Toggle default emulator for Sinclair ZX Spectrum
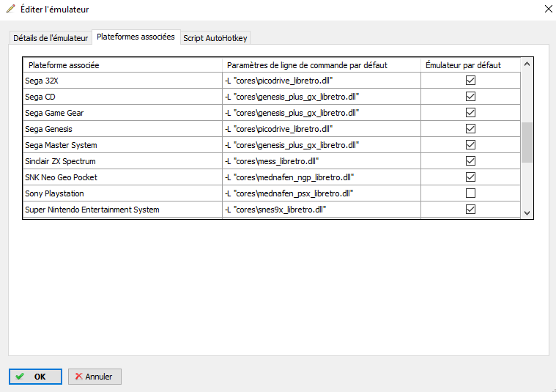Screen dimensions: 556x392 point(470,161)
